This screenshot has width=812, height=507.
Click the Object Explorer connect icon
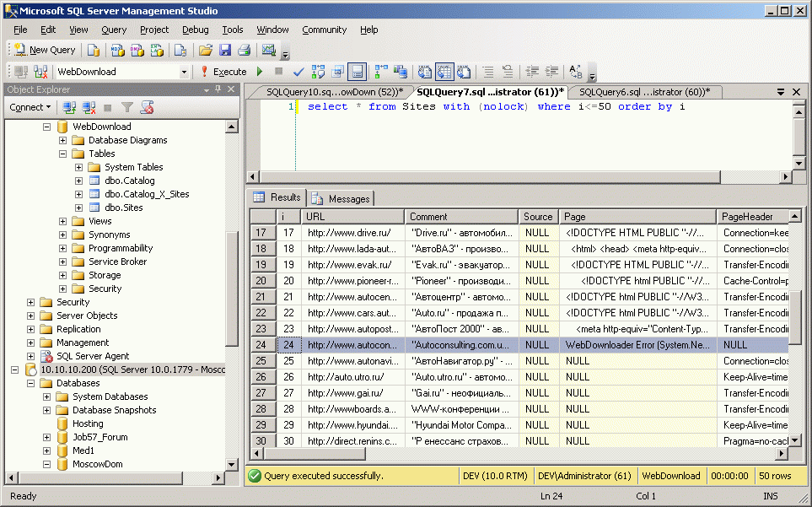(x=69, y=107)
